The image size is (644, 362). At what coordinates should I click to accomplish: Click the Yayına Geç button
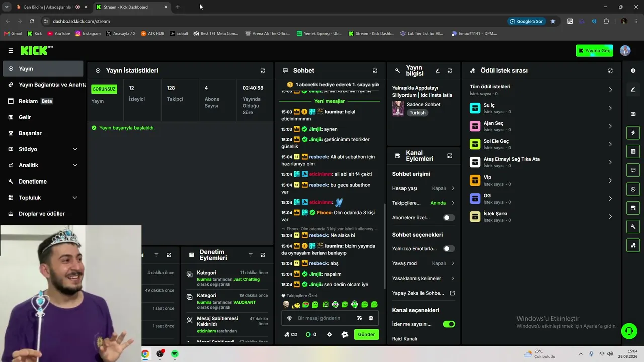[x=595, y=50]
